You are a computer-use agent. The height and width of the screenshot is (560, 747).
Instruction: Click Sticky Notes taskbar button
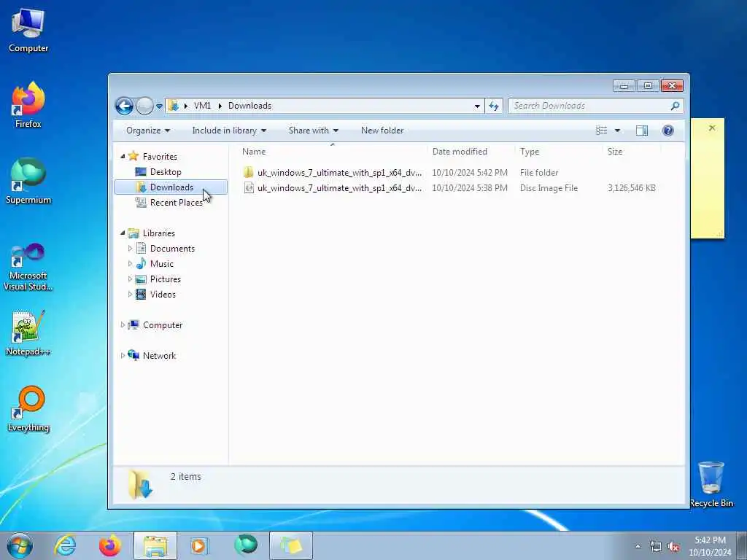[x=291, y=545]
